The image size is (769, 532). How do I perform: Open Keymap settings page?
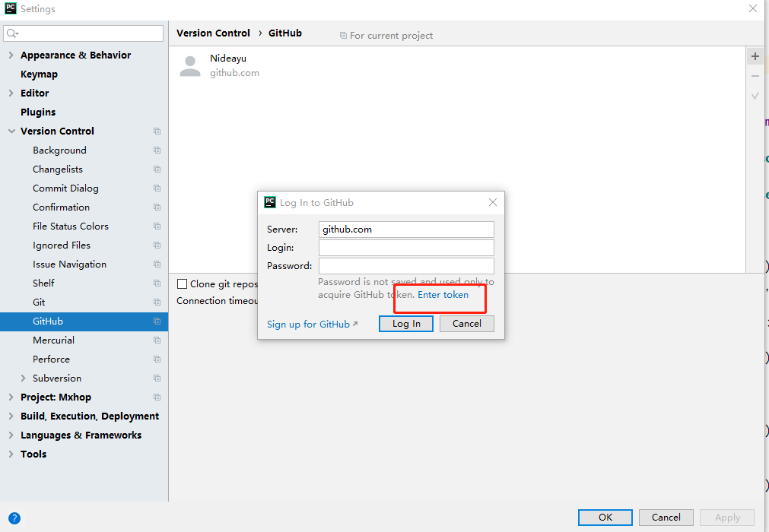[x=39, y=74]
